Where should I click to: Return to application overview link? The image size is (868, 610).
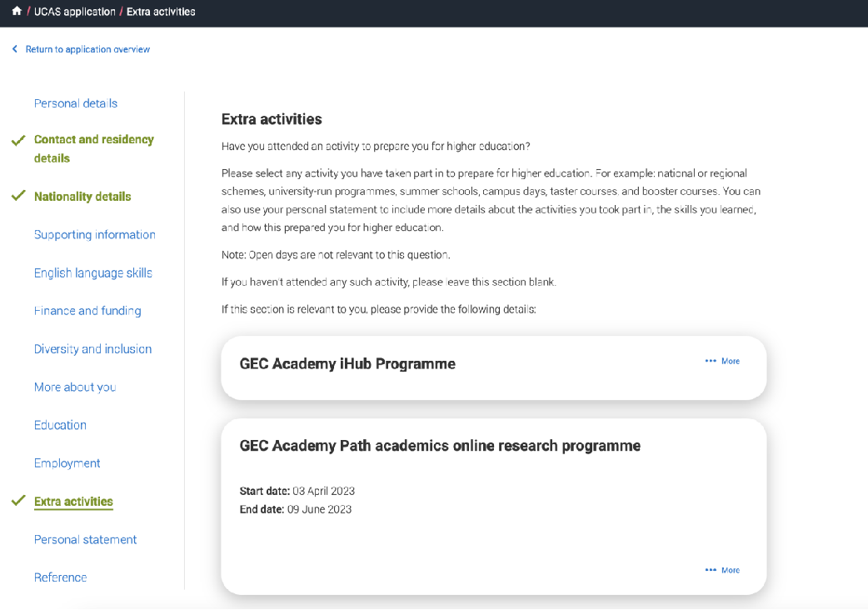[87, 49]
